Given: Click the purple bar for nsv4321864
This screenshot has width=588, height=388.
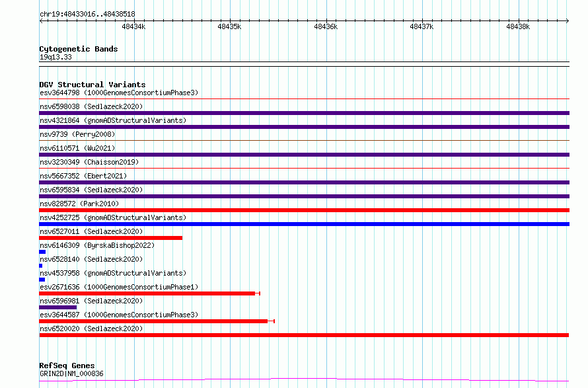Looking at the screenshot, I should pyautogui.click(x=304, y=127).
